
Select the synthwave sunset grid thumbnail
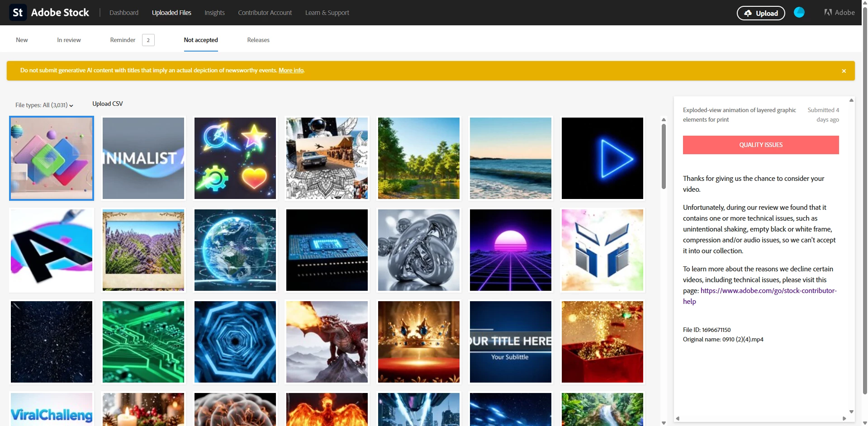click(511, 250)
